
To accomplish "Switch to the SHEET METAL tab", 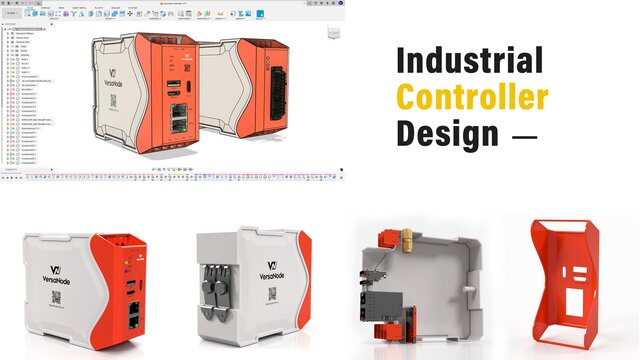I will [79, 8].
